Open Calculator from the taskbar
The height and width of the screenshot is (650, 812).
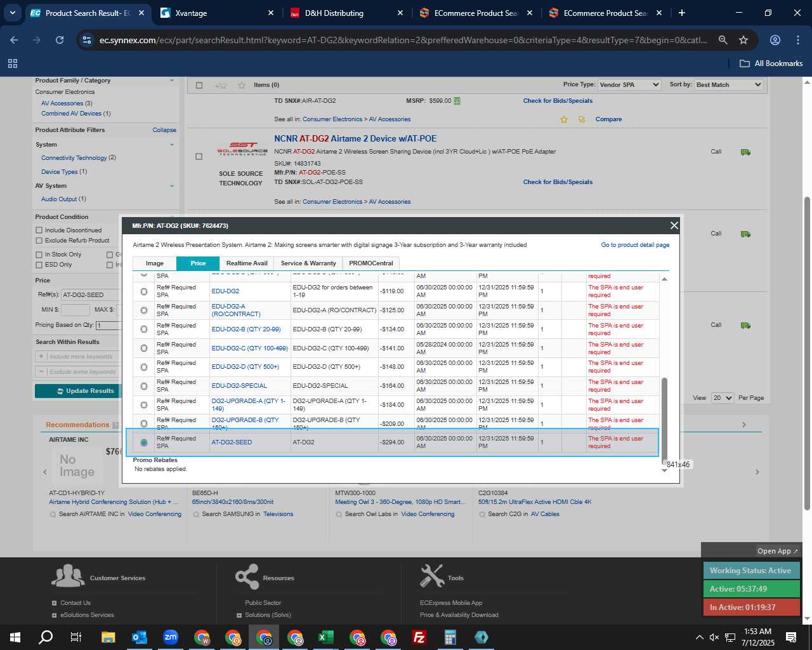(x=450, y=637)
